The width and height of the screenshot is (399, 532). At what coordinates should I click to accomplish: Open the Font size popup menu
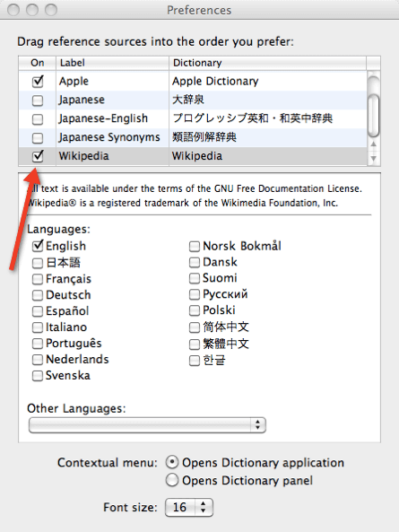(x=189, y=508)
